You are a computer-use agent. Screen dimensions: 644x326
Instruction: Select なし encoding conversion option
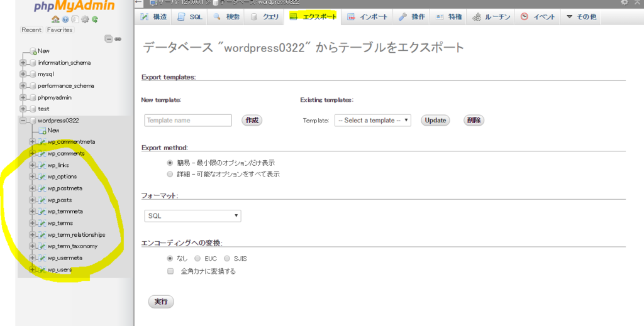click(x=170, y=259)
